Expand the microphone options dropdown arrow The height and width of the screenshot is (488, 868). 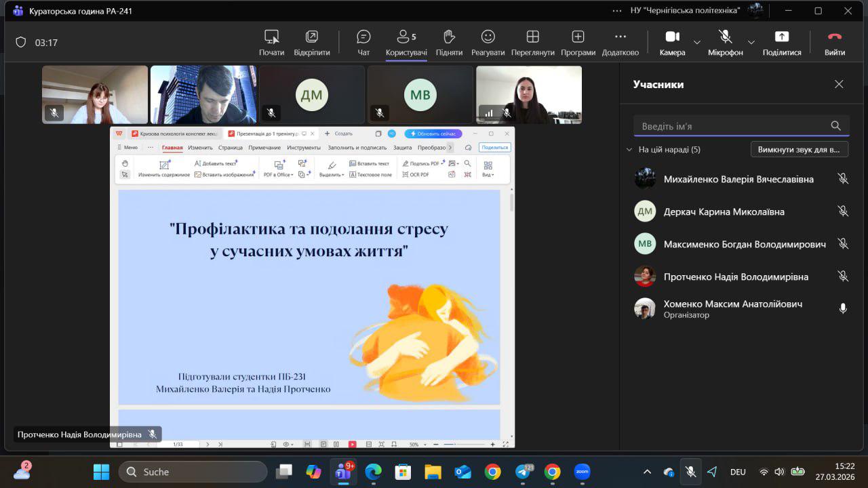pyautogui.click(x=751, y=42)
